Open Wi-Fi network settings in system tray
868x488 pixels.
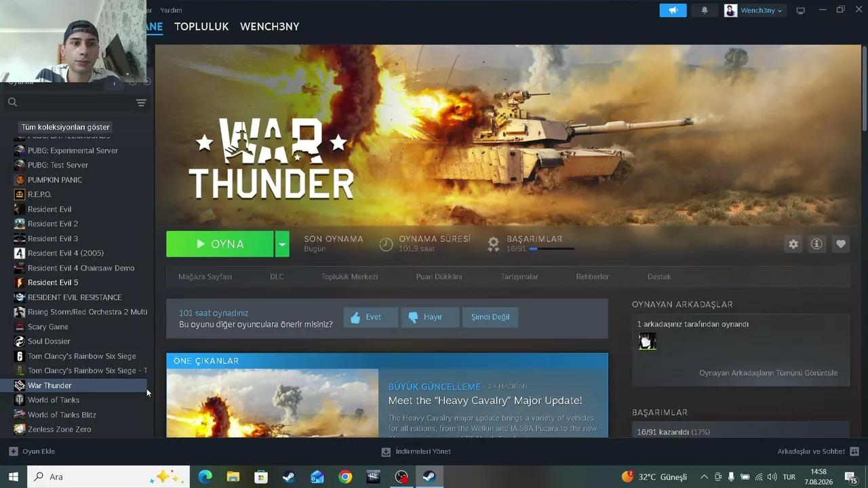(759, 477)
